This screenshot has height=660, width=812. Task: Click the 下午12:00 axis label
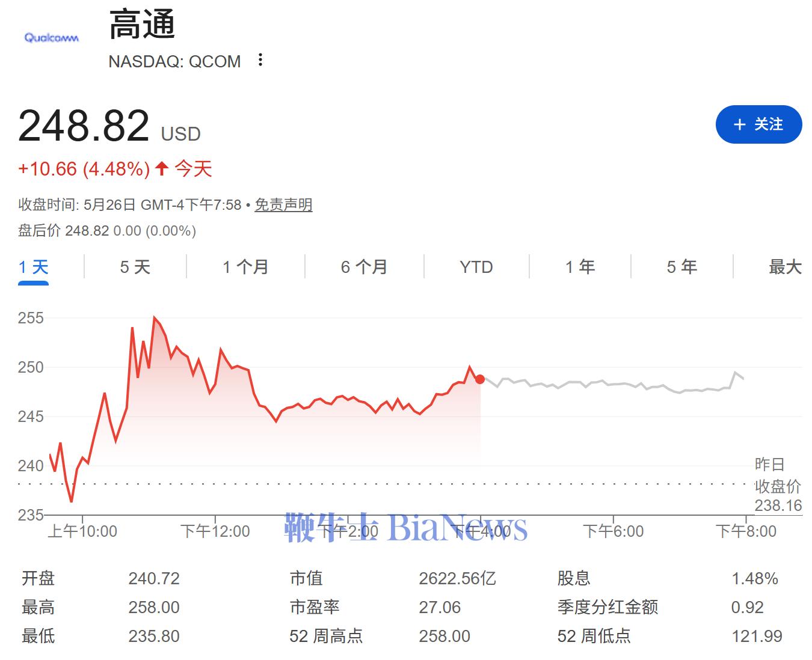[x=215, y=531]
